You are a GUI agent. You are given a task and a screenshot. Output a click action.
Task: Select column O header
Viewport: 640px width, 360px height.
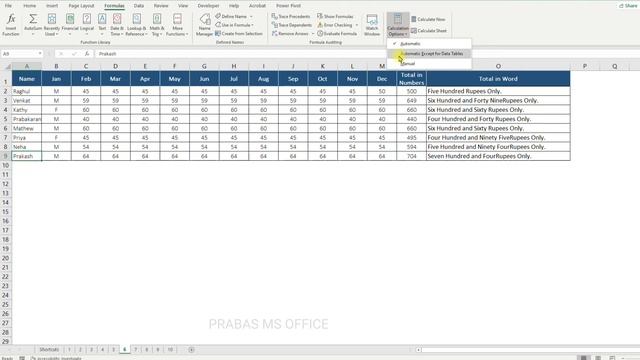[x=498, y=66]
